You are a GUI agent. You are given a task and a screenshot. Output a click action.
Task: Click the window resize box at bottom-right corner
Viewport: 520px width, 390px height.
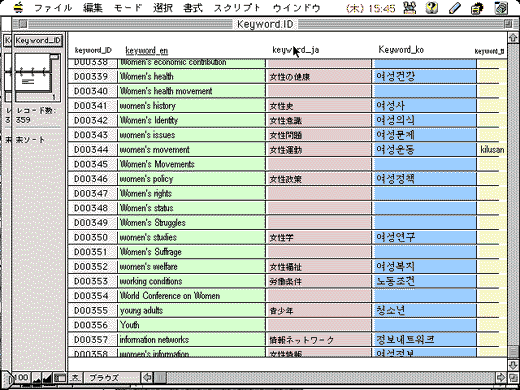(x=513, y=378)
